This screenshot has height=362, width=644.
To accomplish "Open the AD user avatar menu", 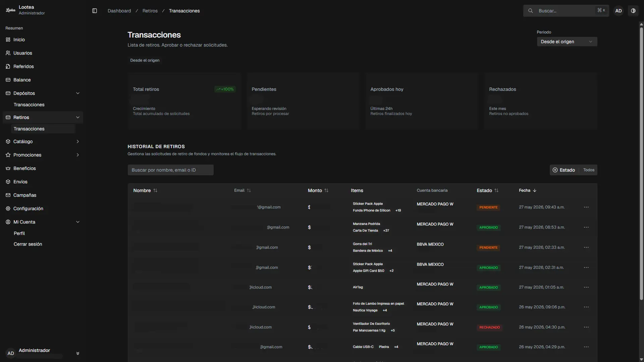I will pos(619,11).
